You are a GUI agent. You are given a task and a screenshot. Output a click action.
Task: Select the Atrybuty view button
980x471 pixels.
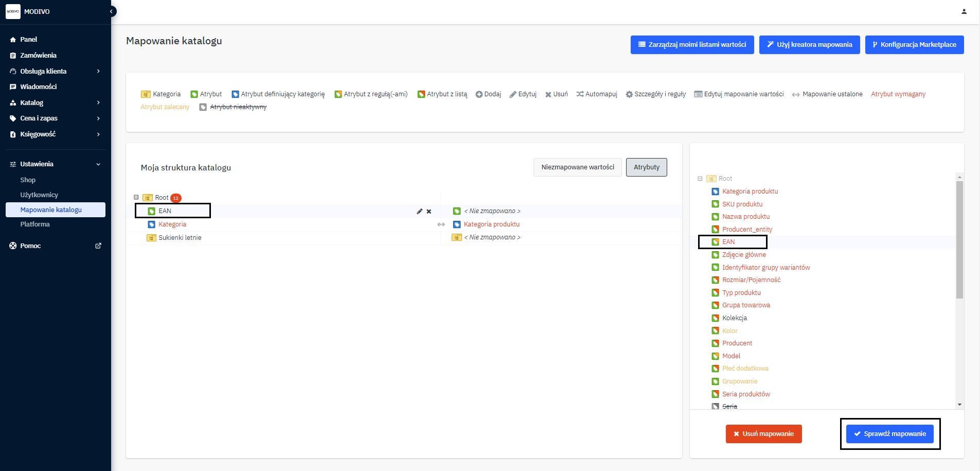(x=646, y=167)
